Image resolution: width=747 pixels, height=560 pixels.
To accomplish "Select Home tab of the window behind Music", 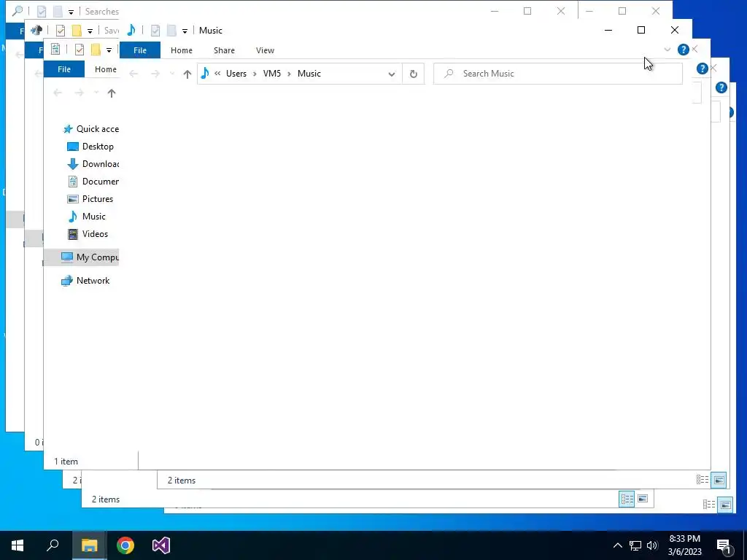I will pyautogui.click(x=106, y=69).
